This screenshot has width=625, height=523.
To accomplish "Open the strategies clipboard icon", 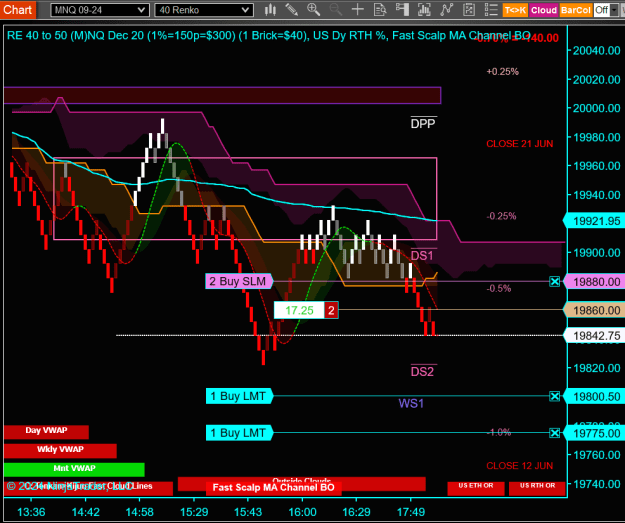I will coord(469,10).
